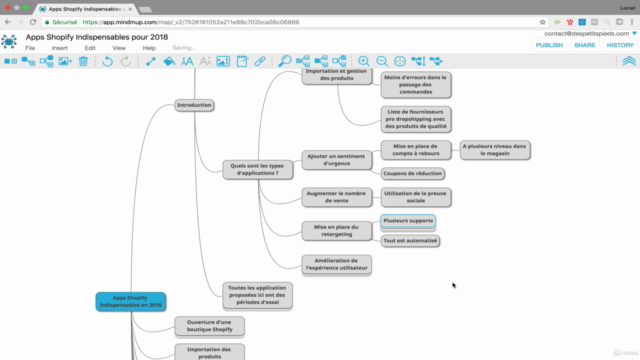Click the insert image icon in toolbar

[x=65, y=61]
